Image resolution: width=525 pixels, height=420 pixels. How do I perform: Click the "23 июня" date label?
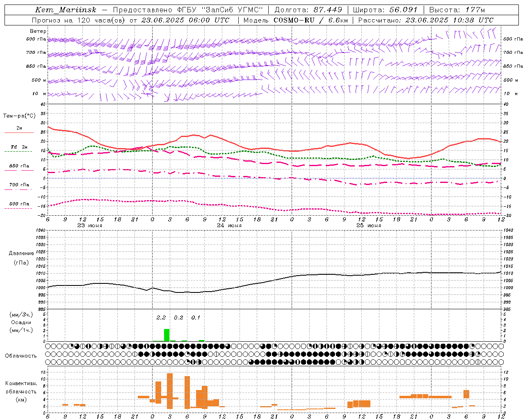click(x=90, y=226)
